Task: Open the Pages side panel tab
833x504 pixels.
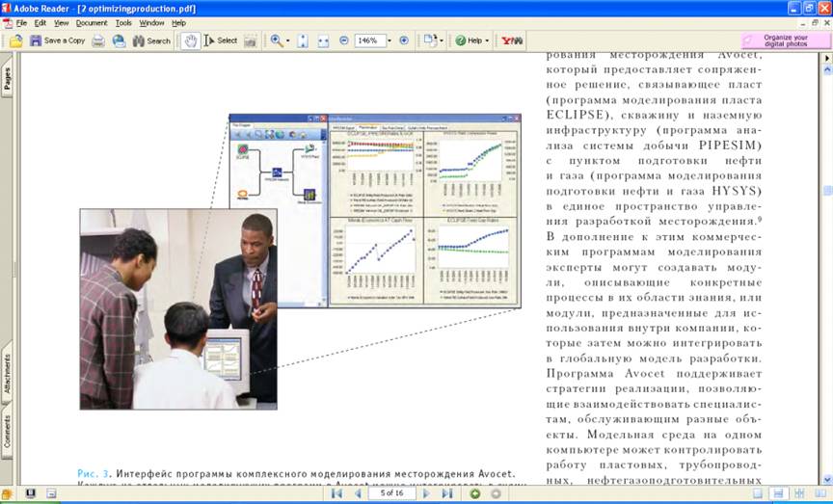Action: coord(8,79)
